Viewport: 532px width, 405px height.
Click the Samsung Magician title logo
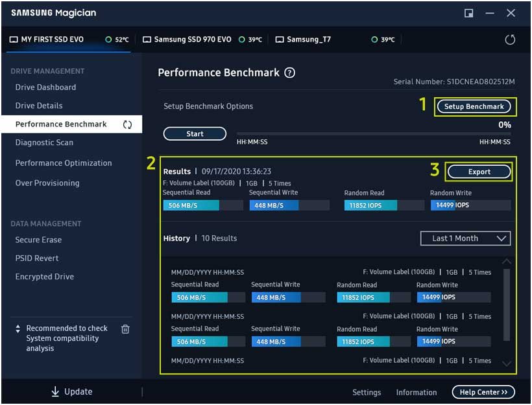pos(54,13)
